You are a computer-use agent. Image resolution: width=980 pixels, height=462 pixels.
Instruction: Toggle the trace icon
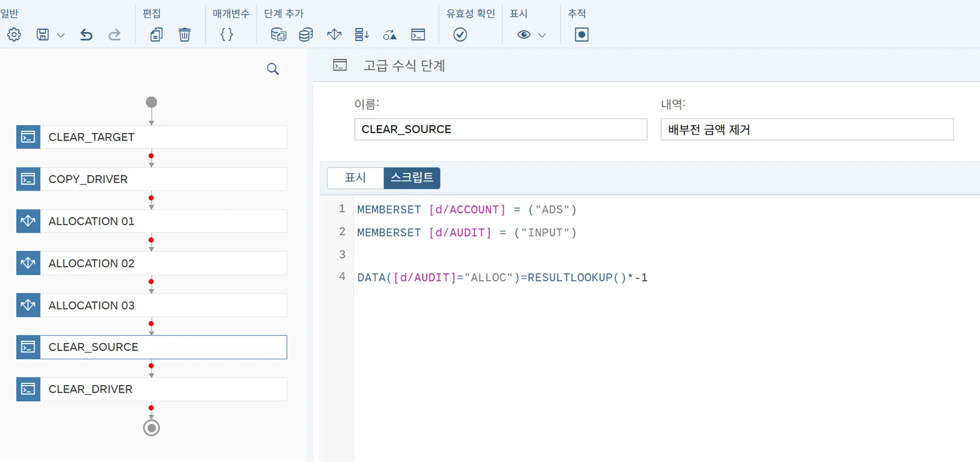point(581,34)
